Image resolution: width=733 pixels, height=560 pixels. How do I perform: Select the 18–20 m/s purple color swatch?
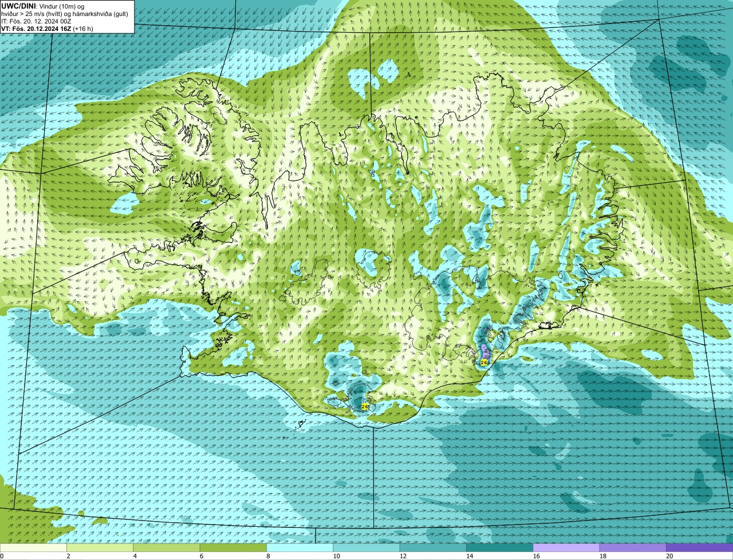(633, 547)
